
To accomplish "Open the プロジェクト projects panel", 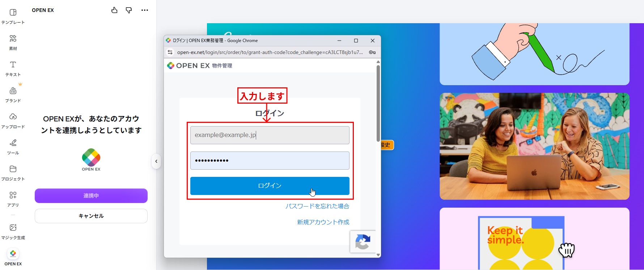I will [x=13, y=173].
